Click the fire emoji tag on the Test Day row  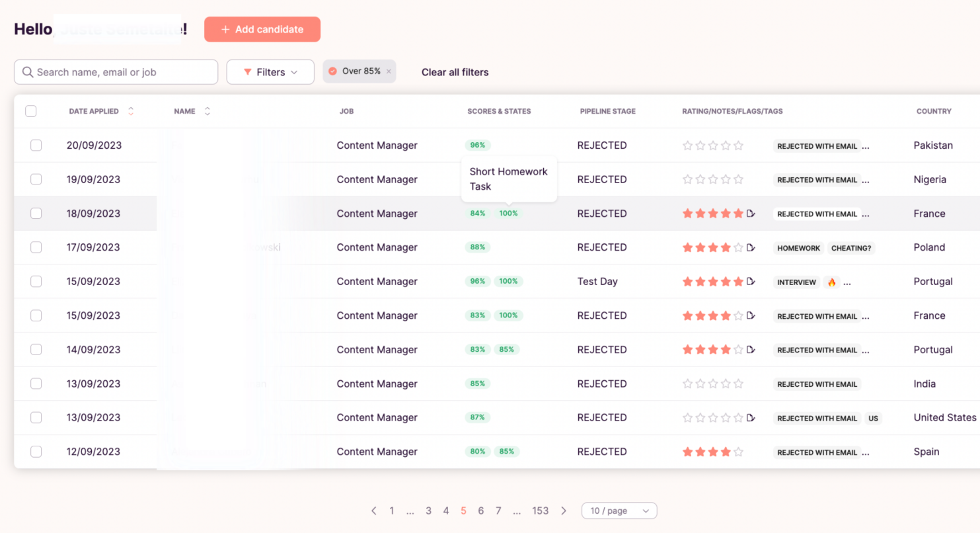(831, 281)
